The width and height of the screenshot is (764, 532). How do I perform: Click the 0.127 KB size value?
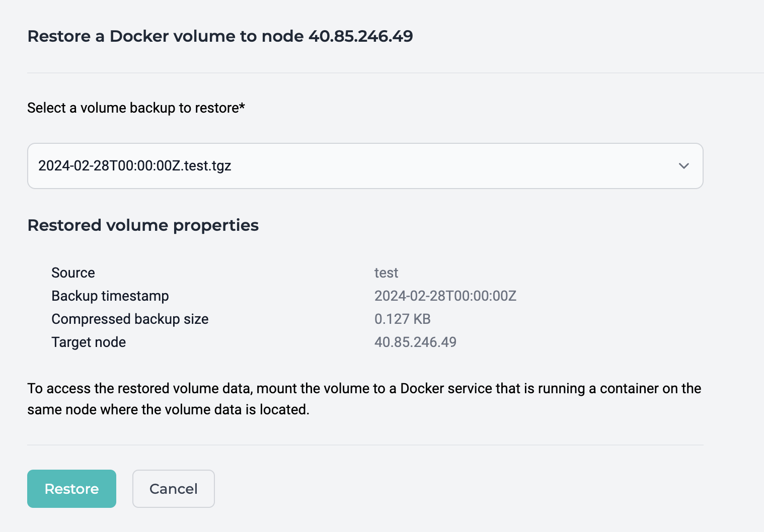(403, 319)
